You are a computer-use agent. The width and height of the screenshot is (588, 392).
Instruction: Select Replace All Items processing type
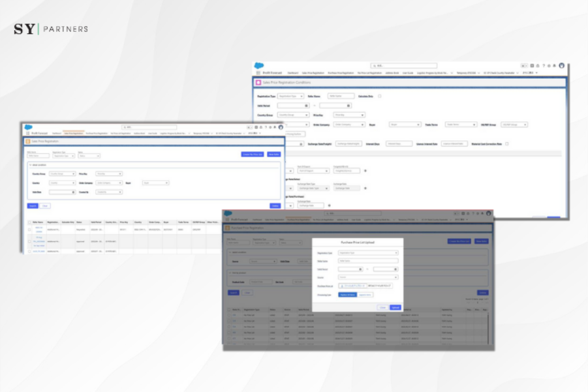[x=347, y=295]
